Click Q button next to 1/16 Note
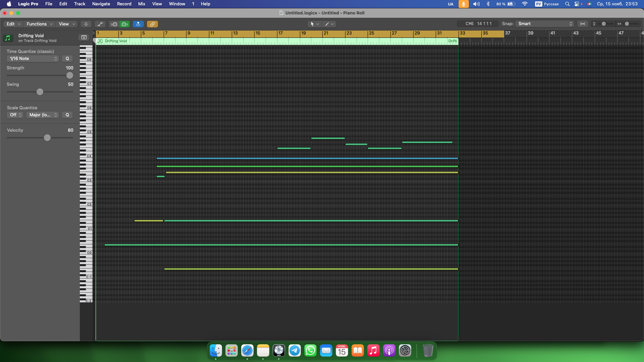The height and width of the screenshot is (362, 644). coord(67,59)
